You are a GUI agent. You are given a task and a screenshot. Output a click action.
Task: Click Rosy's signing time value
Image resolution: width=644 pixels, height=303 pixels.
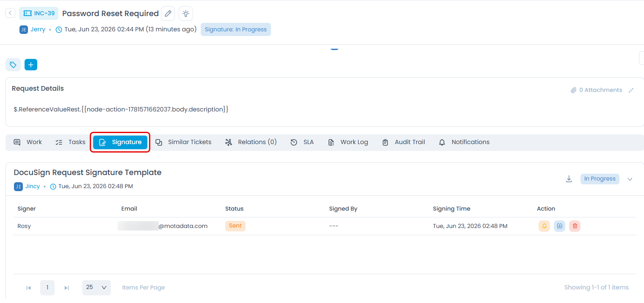(x=470, y=226)
